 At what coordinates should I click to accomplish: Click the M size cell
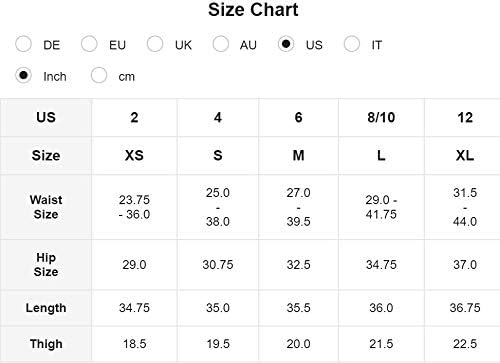[x=298, y=155]
